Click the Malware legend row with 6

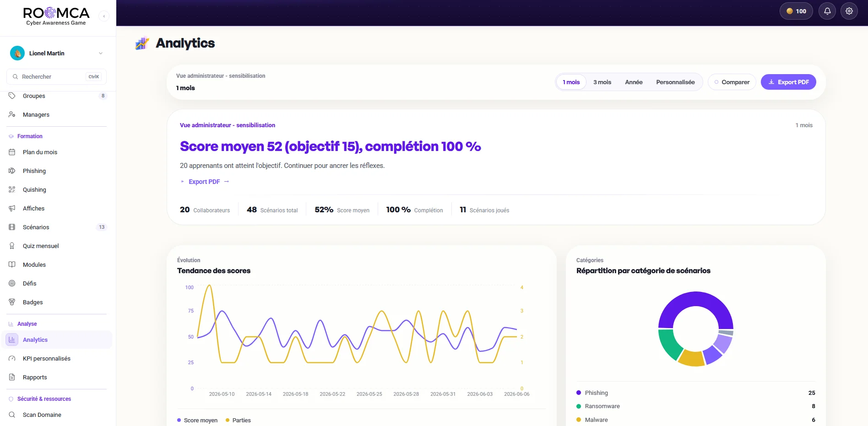click(x=695, y=420)
